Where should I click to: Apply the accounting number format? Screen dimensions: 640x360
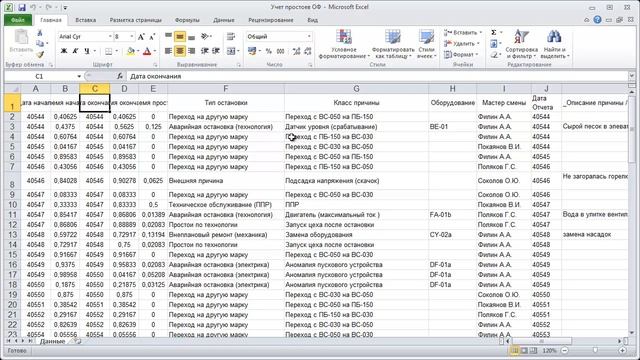coord(252,51)
